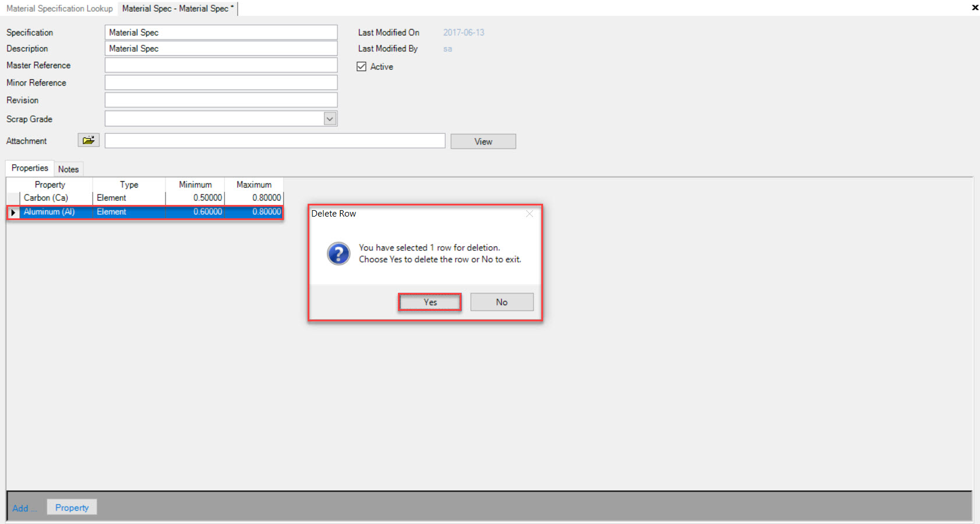Click the Type column header
This screenshot has width=980, height=524.
click(x=129, y=185)
